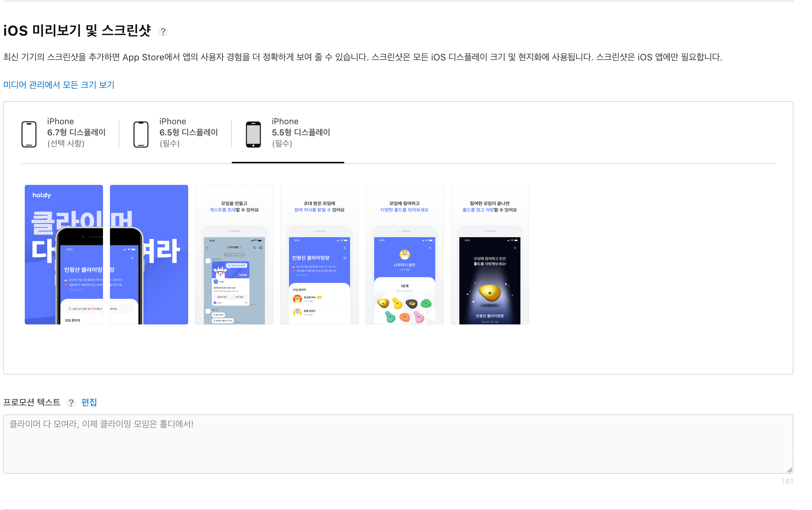The width and height of the screenshot is (812, 510).
Task: Click the 6.7형 iPhone device icon
Action: 29,134
